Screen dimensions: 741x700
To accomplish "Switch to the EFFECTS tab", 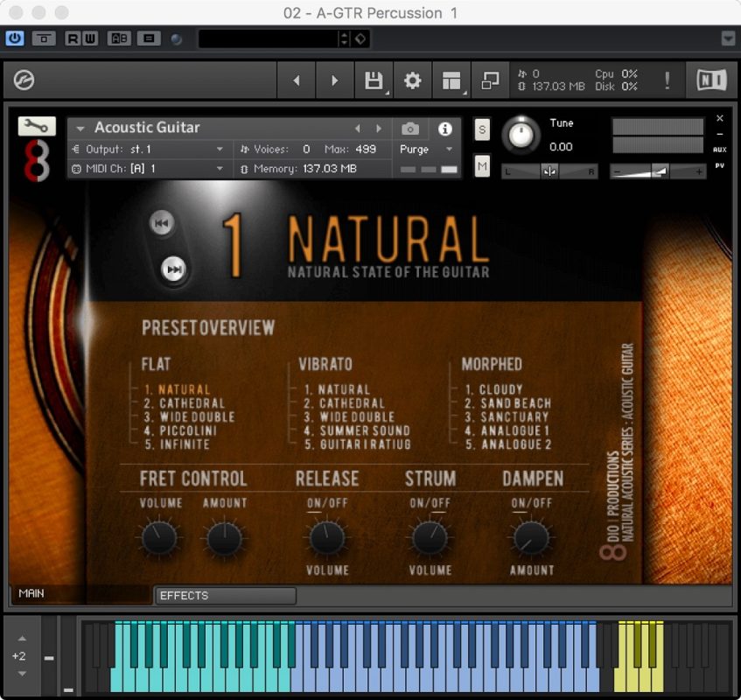I will pyautogui.click(x=226, y=596).
